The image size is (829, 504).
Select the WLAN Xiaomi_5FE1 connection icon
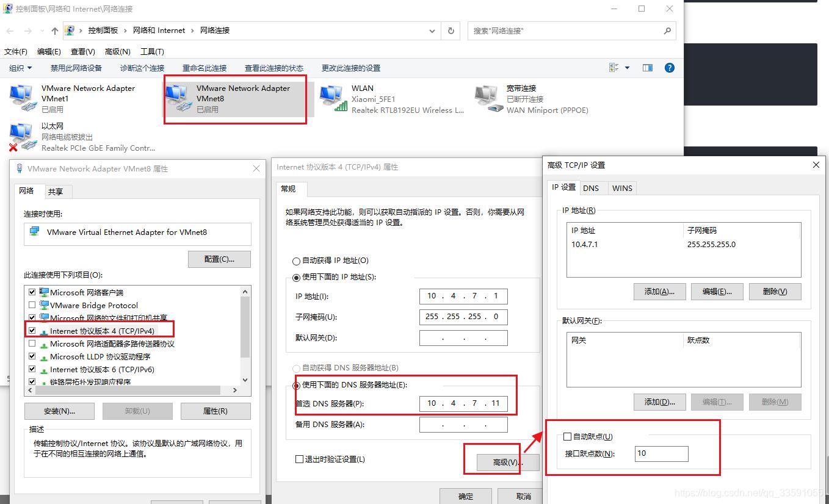pos(332,98)
